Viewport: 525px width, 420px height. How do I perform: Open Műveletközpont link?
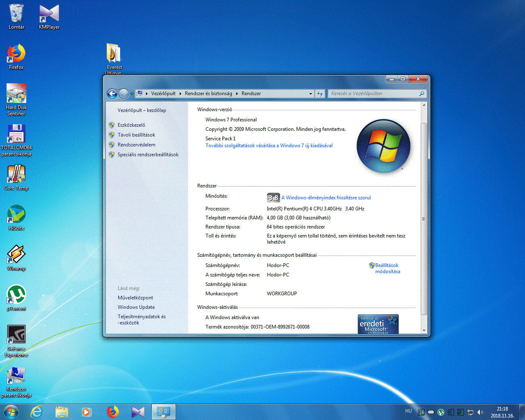(x=135, y=298)
